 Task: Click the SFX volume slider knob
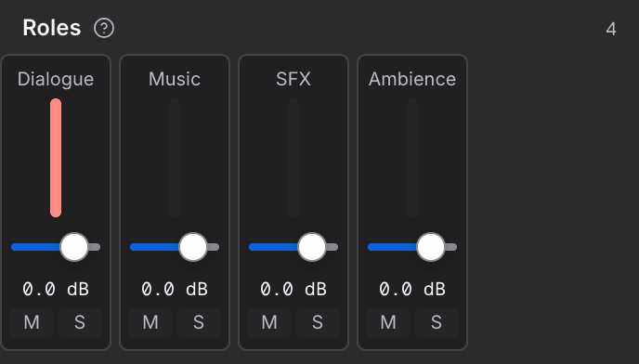coord(312,247)
